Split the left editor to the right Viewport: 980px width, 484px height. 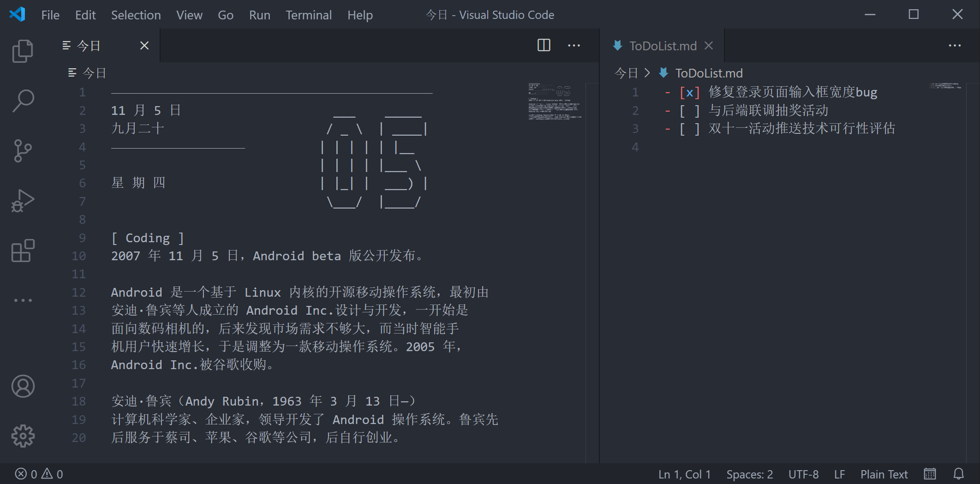click(x=544, y=45)
